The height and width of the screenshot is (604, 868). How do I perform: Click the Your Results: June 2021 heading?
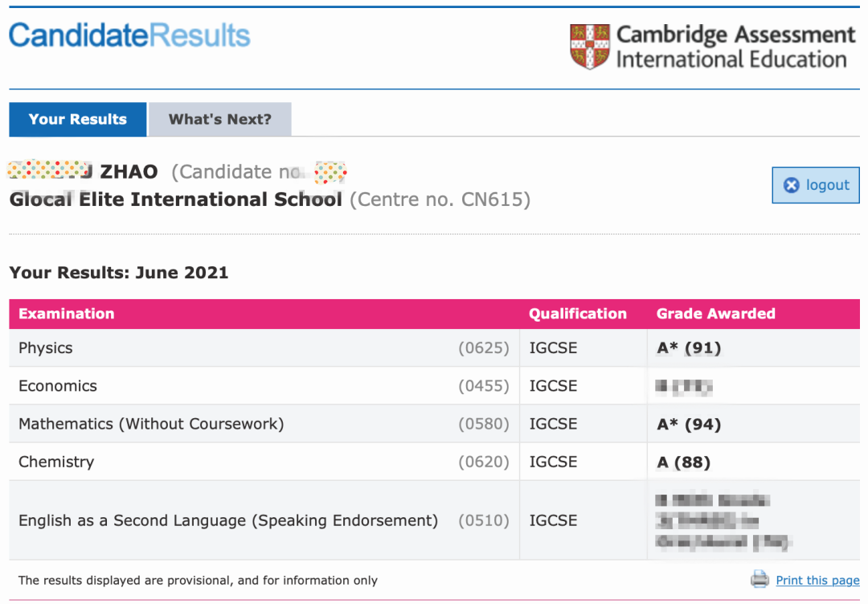tap(119, 273)
